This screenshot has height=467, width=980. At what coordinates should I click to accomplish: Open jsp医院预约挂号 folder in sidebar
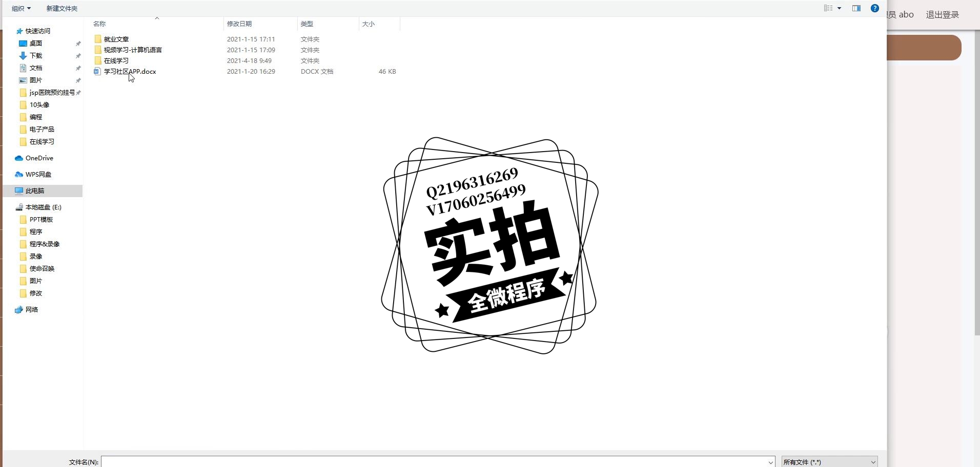point(52,92)
